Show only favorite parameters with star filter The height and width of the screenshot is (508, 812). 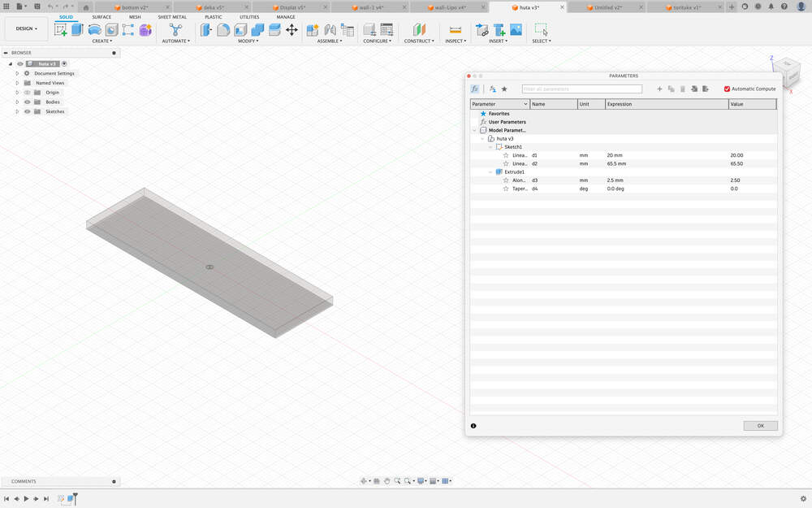pos(504,89)
